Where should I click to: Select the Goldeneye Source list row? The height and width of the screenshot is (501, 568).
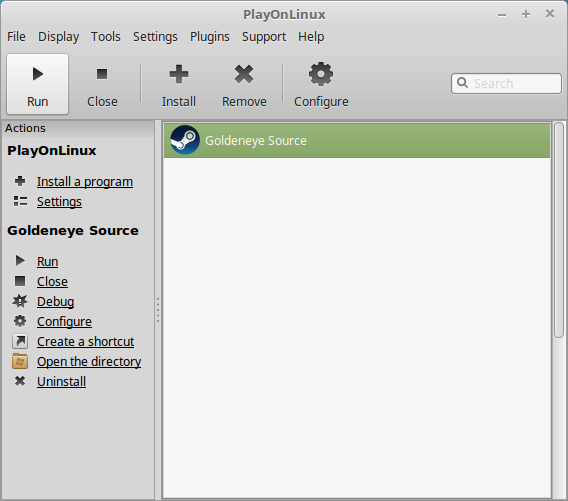click(x=357, y=141)
